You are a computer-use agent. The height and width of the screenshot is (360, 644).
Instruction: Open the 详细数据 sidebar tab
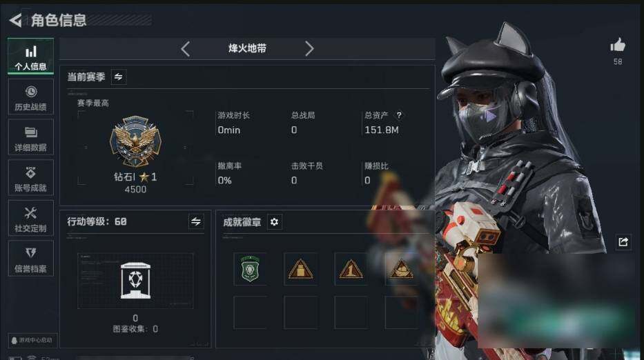31,137
